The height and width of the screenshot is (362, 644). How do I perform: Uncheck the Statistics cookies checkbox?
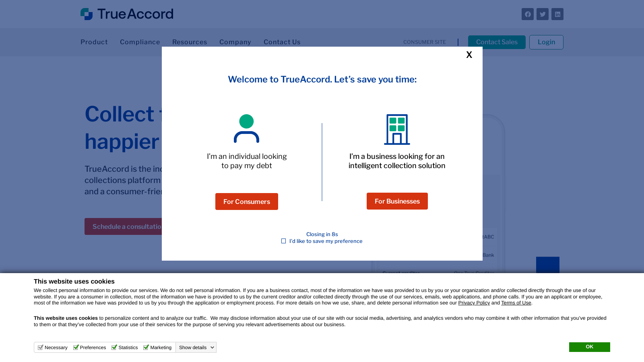(114, 348)
